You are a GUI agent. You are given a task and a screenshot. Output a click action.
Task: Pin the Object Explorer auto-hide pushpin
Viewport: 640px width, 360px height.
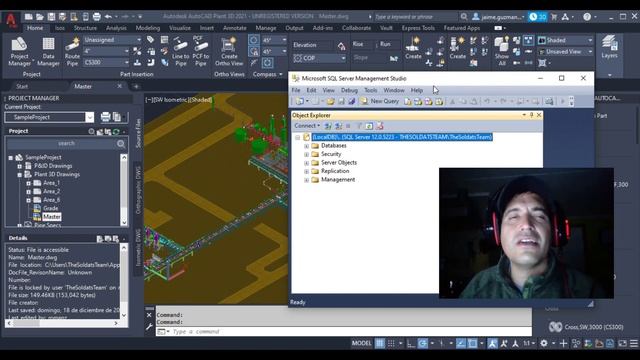tap(531, 116)
